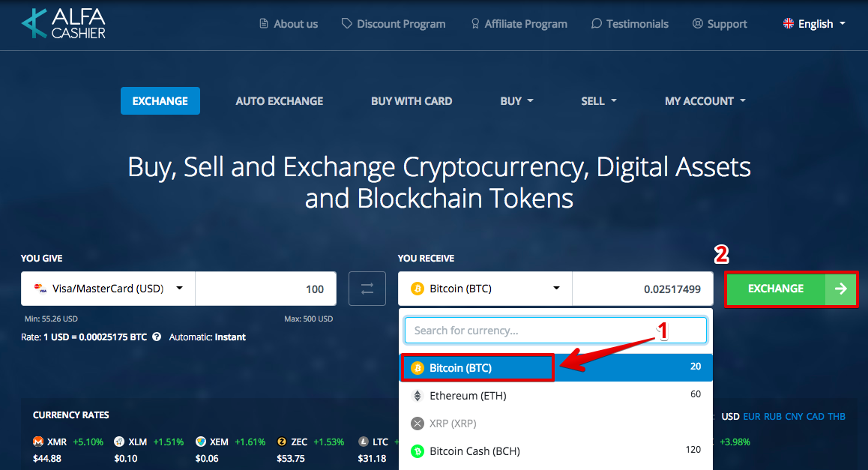Switch currency rates to THB
The image size is (868, 470).
[837, 416]
